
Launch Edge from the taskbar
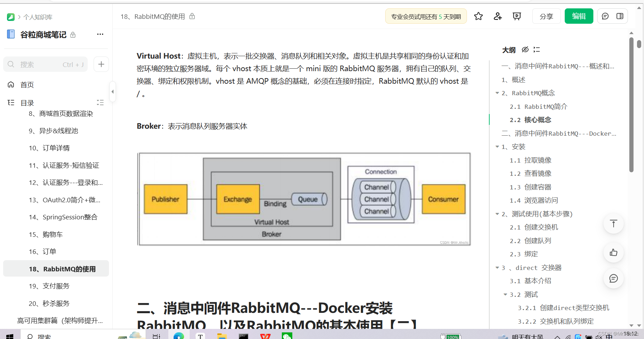pyautogui.click(x=179, y=336)
